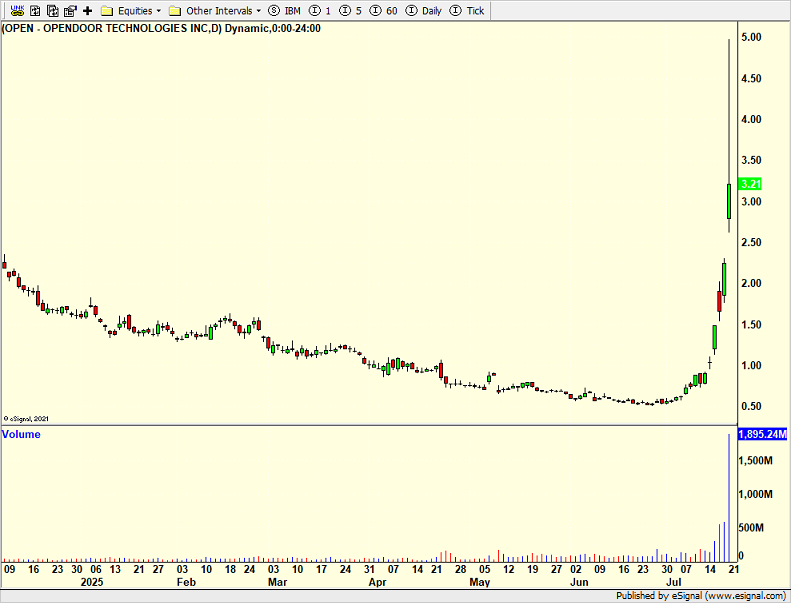This screenshot has height=603, width=791.
Task: Click the 5.00 price axis label
Action: (x=751, y=37)
